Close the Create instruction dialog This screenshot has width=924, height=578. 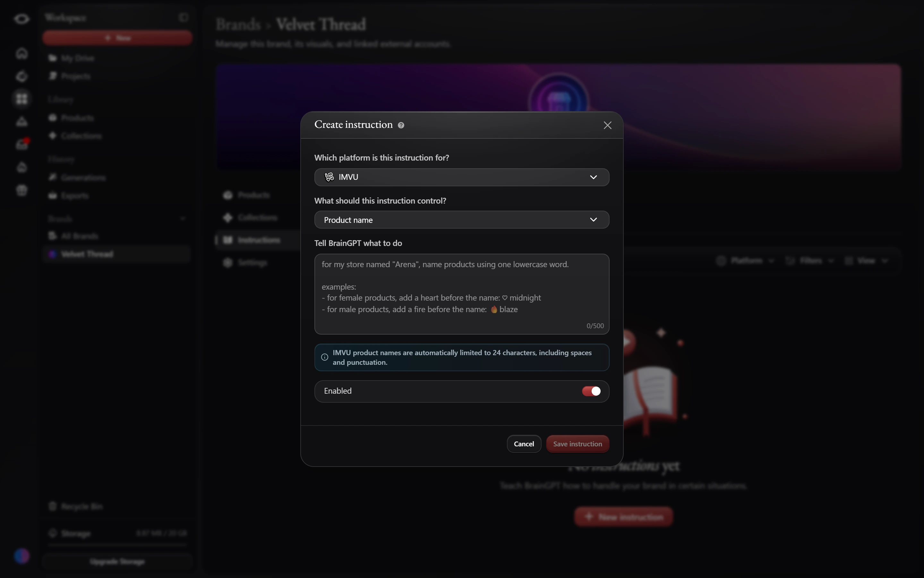coord(607,125)
